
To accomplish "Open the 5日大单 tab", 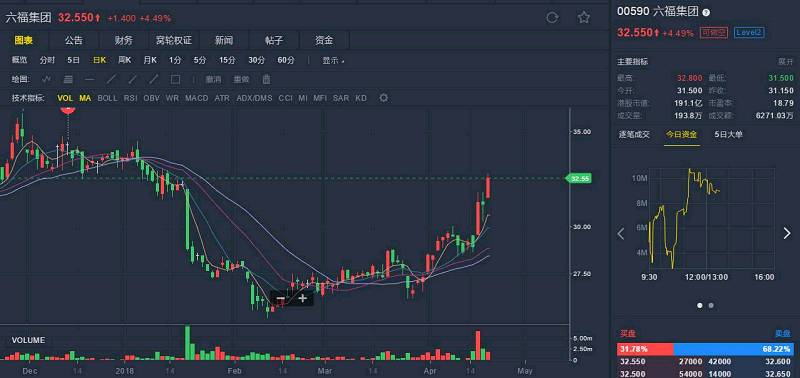I will (x=728, y=135).
